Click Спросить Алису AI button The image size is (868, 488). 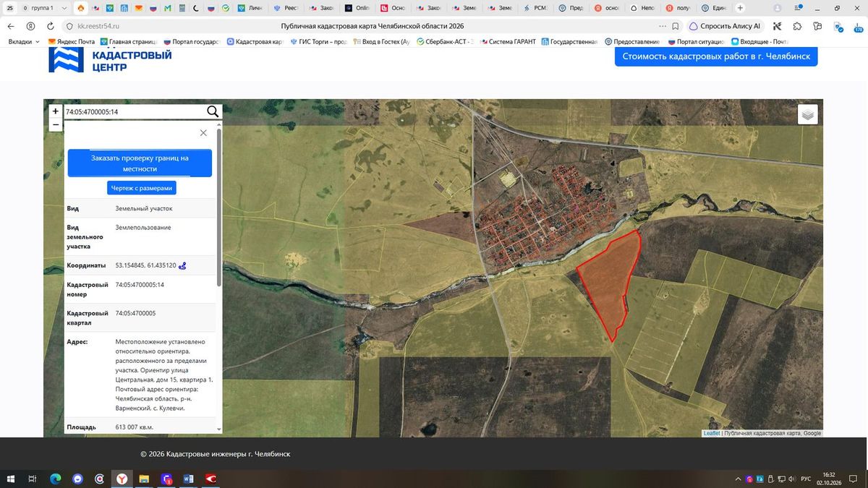click(726, 26)
